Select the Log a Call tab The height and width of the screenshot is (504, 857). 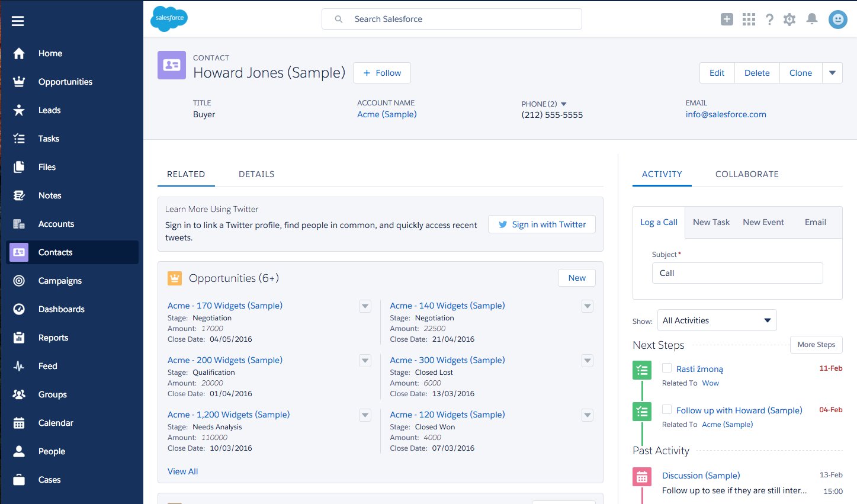point(659,222)
